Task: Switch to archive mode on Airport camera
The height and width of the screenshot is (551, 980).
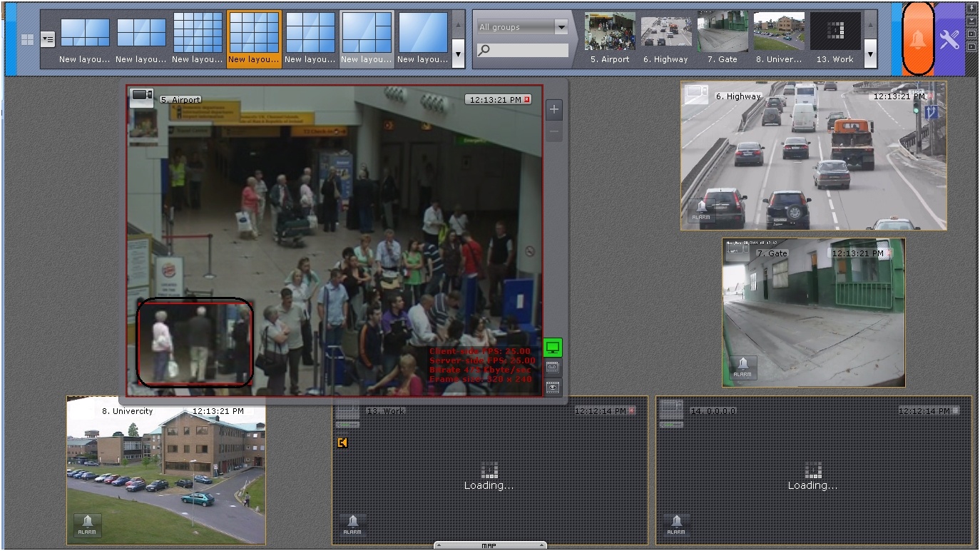Action: tap(553, 368)
